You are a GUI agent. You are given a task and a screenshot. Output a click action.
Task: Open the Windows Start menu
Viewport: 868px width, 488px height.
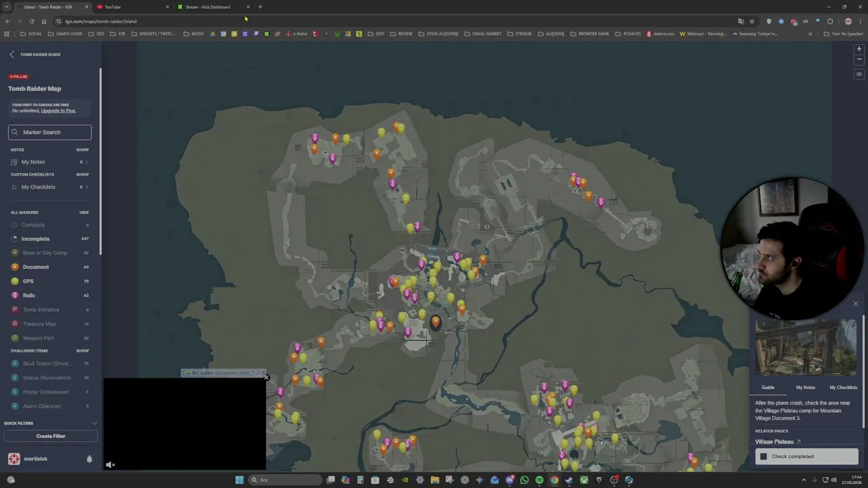tap(239, 480)
